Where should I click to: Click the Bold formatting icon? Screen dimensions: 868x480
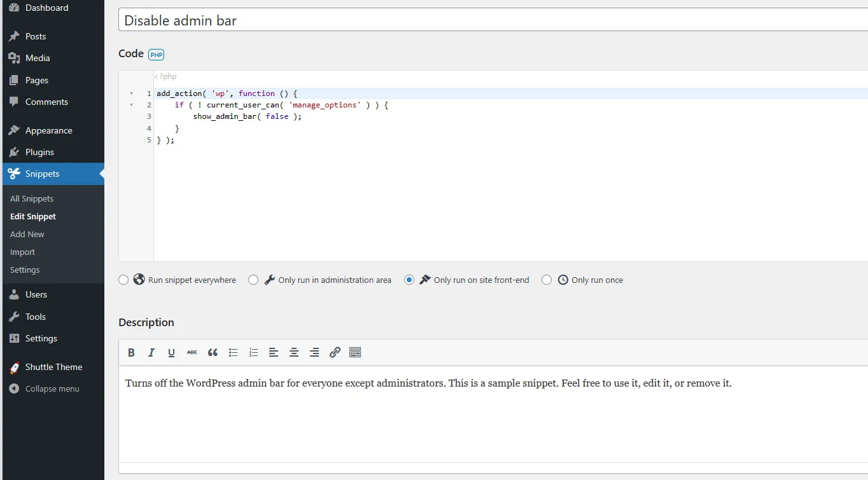click(x=131, y=353)
